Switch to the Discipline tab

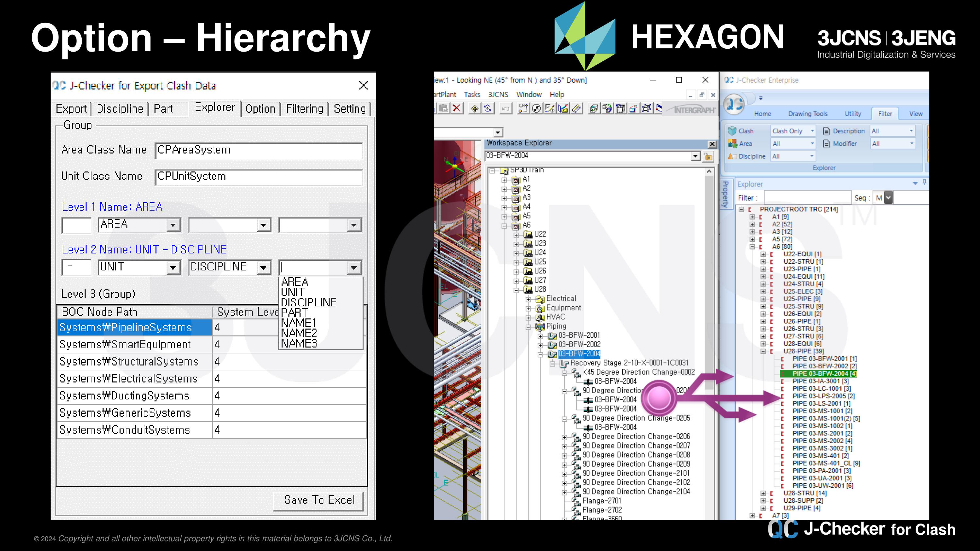120,109
